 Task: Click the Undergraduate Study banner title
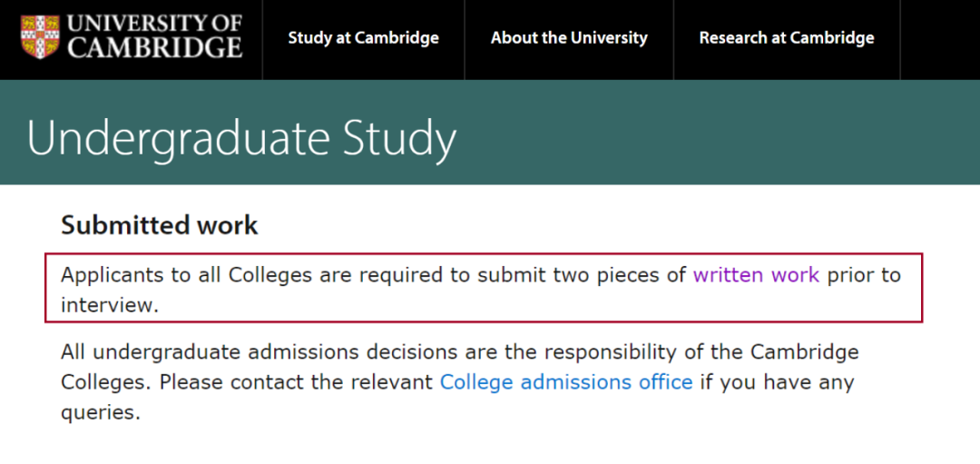tap(242, 138)
